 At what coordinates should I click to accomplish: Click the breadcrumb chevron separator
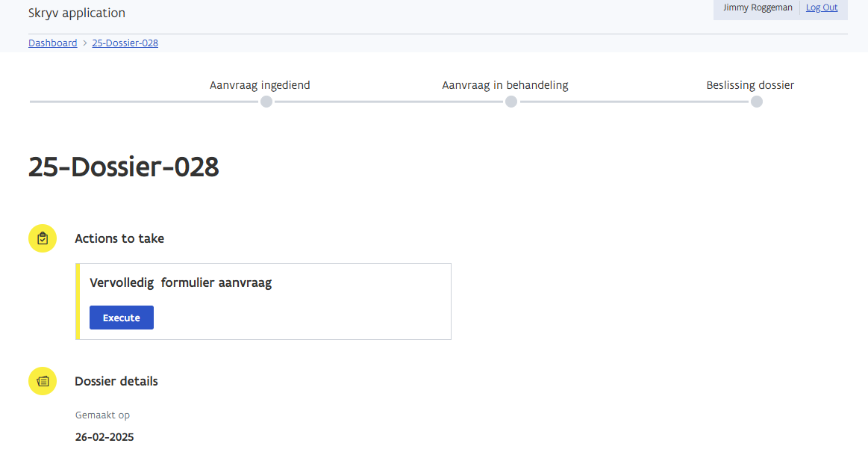point(84,43)
